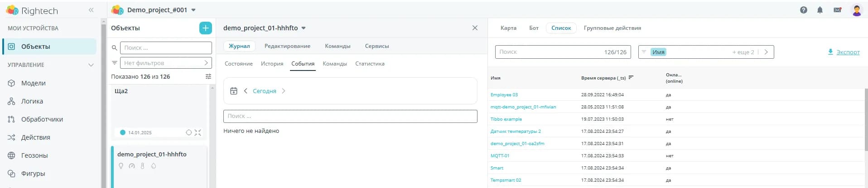Sort by Время сервера column

point(631,78)
